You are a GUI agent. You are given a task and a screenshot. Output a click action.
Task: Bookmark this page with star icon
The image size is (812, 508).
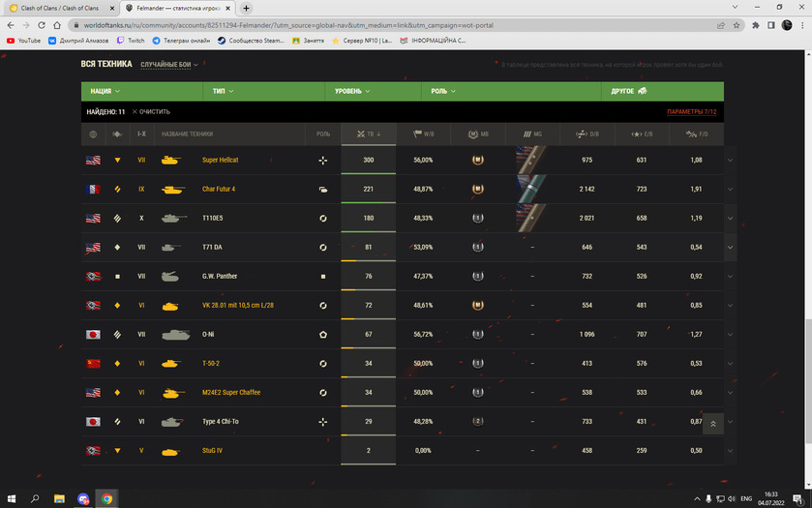(x=737, y=25)
